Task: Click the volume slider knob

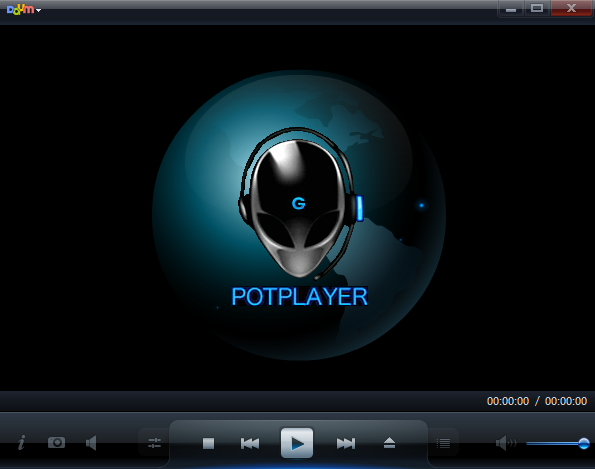Action: point(584,443)
